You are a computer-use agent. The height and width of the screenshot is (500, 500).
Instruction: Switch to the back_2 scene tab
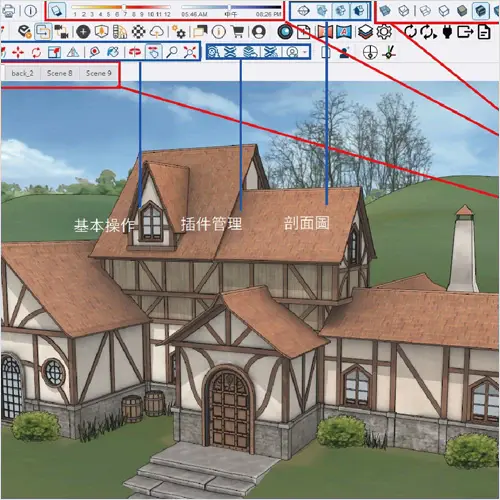(22, 73)
